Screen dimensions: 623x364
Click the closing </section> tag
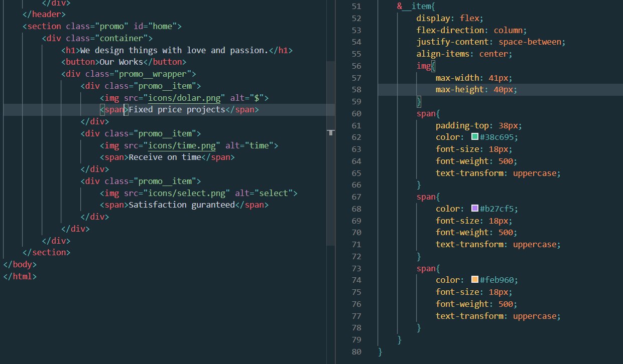pos(47,252)
